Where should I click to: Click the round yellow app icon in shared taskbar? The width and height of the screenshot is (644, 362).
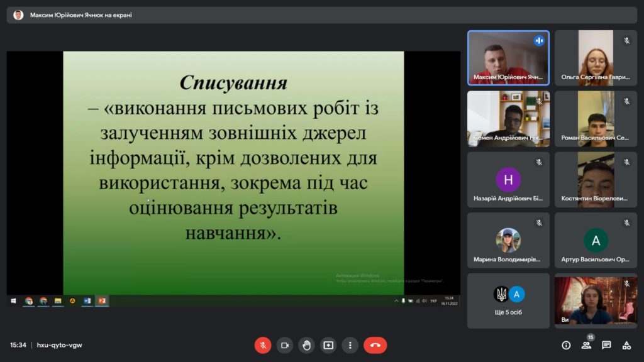73,301
